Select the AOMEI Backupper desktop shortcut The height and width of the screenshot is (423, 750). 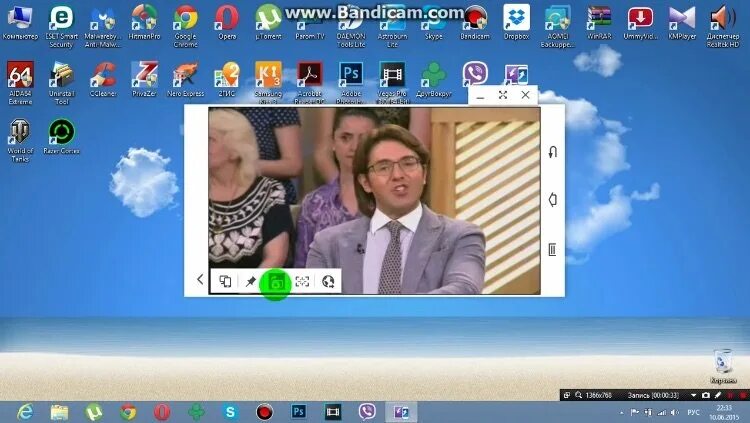tap(557, 27)
